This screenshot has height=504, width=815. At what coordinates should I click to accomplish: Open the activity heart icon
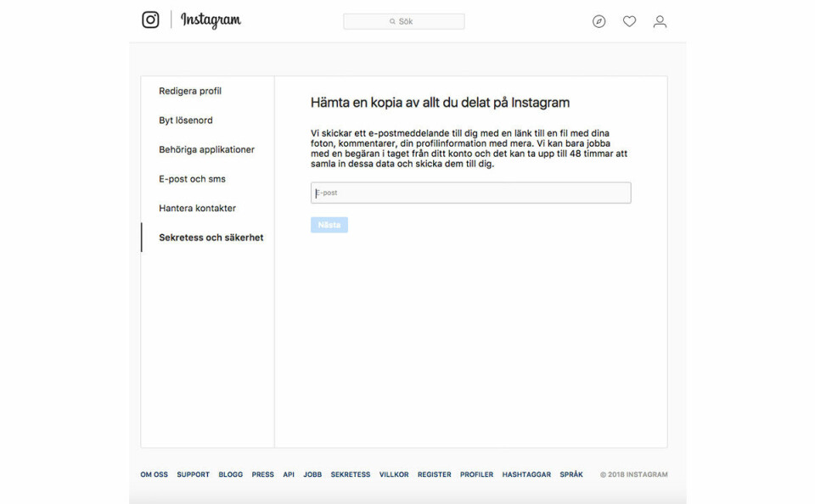pos(629,21)
